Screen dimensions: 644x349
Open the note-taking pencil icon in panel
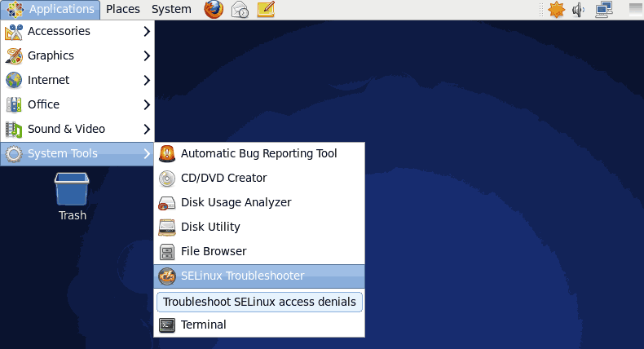coord(266,9)
